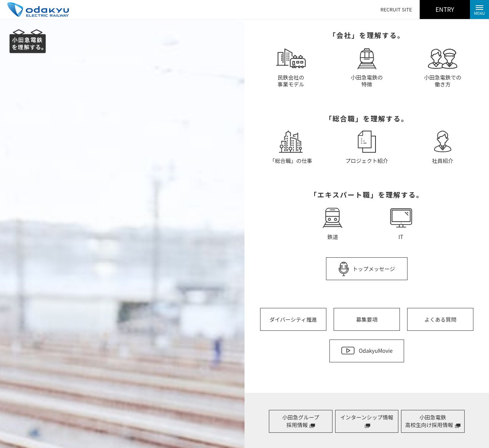Click the 「会社」を理解する。 heading
The image size is (489, 448).
367,35
